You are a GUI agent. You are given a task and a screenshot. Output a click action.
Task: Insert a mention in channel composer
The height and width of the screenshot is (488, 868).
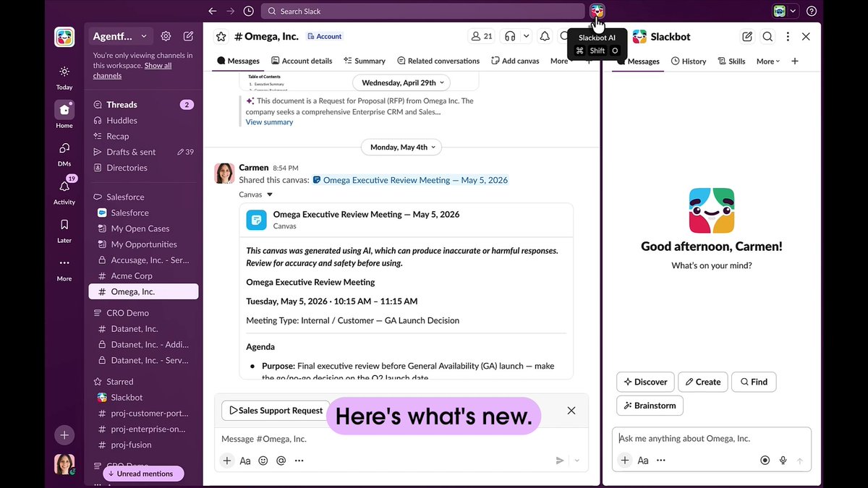tap(281, 461)
